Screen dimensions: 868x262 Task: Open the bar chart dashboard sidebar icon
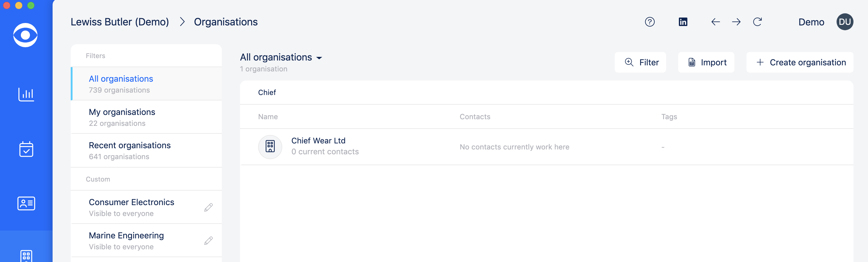[26, 94]
